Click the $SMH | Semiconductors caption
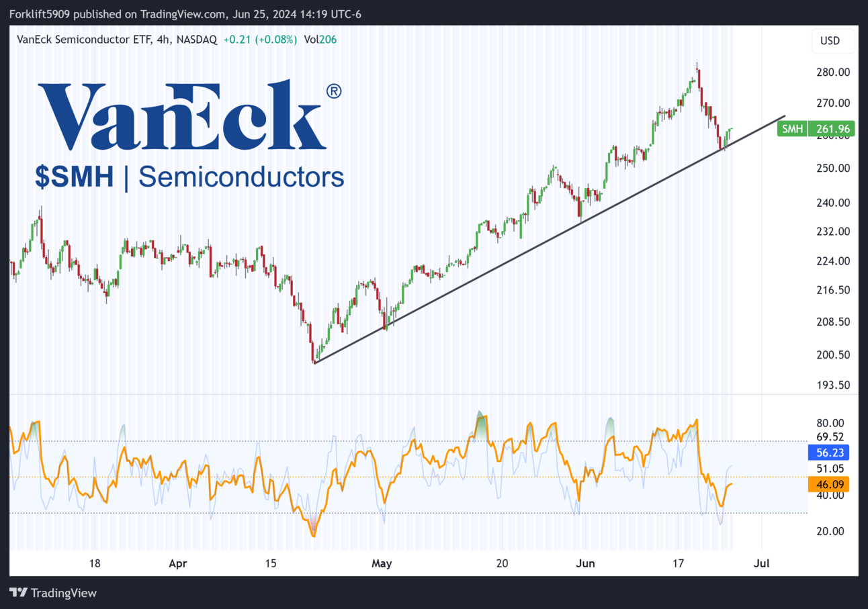Viewport: 868px width, 609px height. coord(190,177)
